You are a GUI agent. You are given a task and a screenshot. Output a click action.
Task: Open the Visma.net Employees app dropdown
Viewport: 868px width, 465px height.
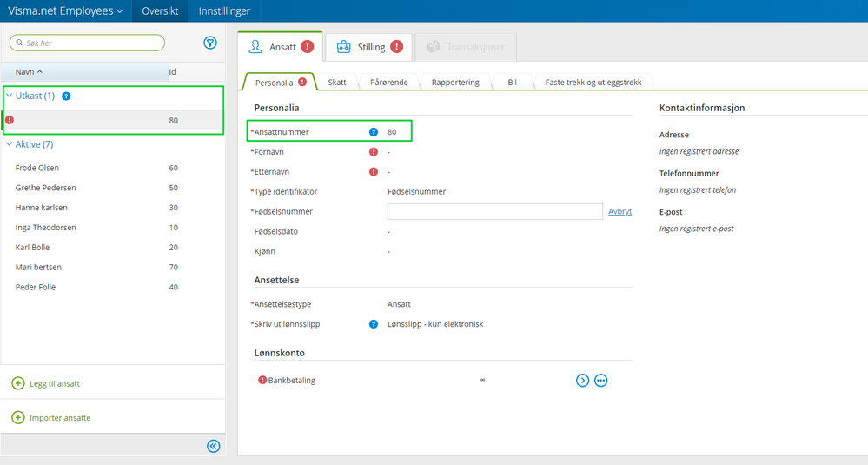(65, 11)
